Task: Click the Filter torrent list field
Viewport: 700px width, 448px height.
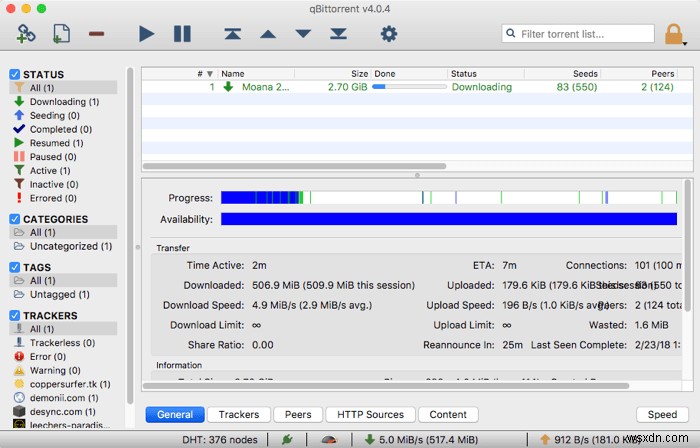Action: tap(578, 34)
